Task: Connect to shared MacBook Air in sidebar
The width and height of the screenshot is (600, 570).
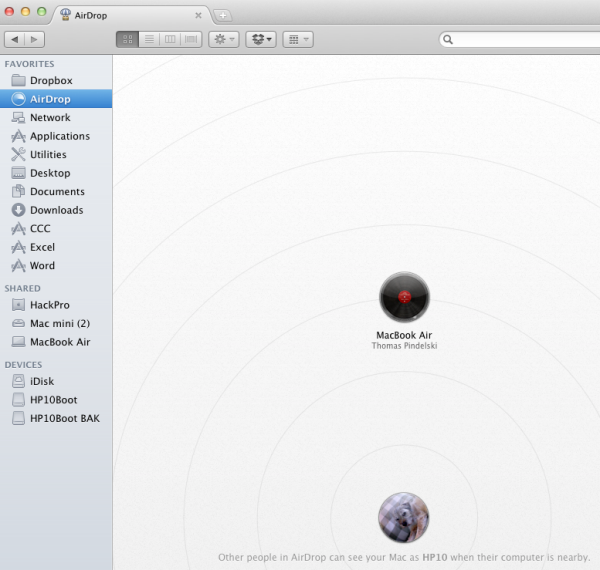Action: point(56,342)
